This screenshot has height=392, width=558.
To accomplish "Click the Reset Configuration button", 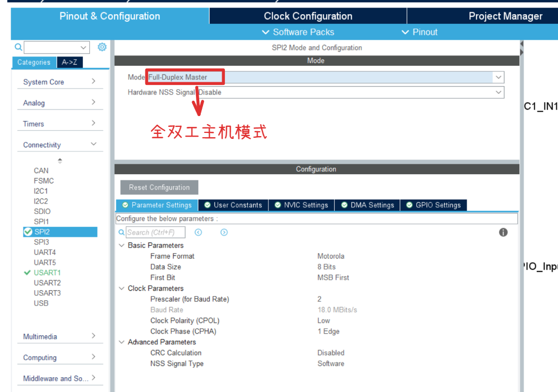I will point(159,187).
